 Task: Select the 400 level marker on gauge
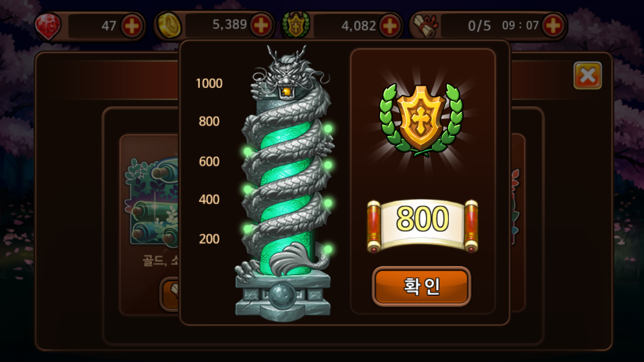tap(209, 200)
